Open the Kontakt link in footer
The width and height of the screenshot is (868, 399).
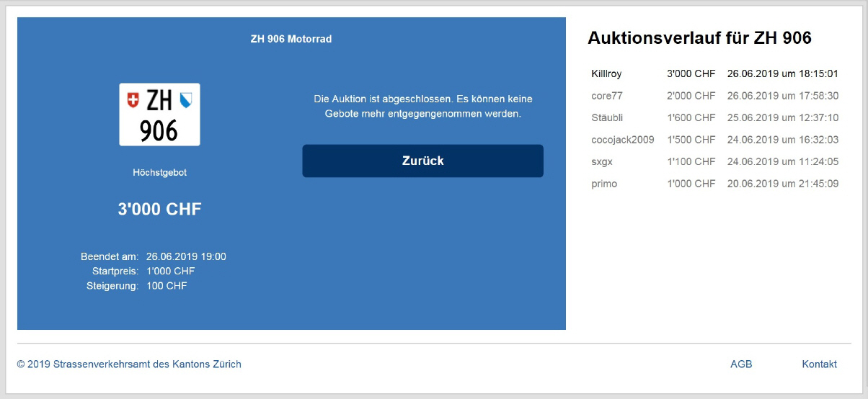[819, 364]
